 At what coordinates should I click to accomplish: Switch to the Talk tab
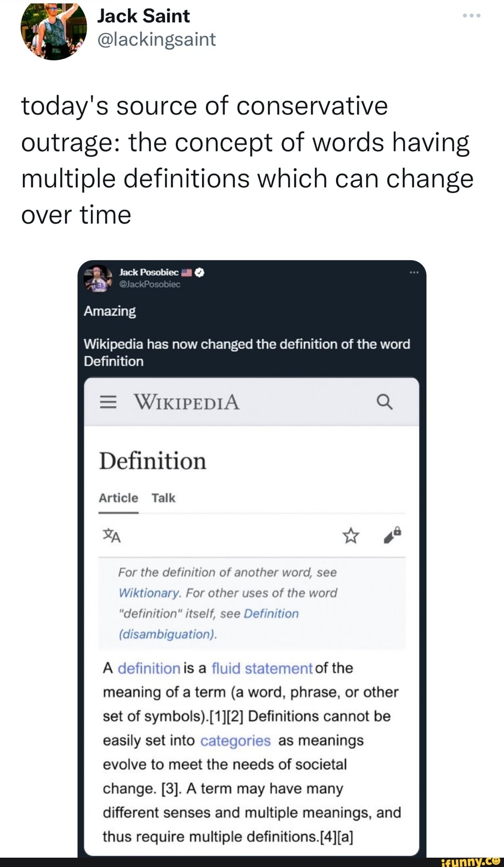click(163, 498)
